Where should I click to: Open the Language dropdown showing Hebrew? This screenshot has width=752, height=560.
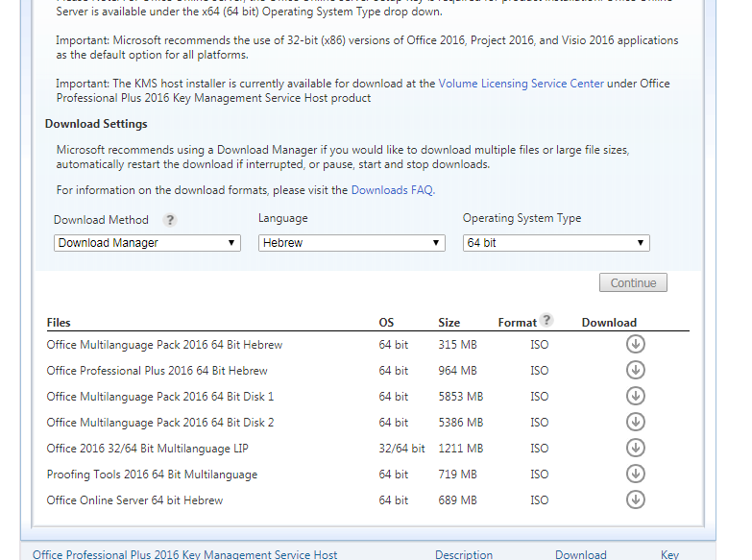[352, 243]
